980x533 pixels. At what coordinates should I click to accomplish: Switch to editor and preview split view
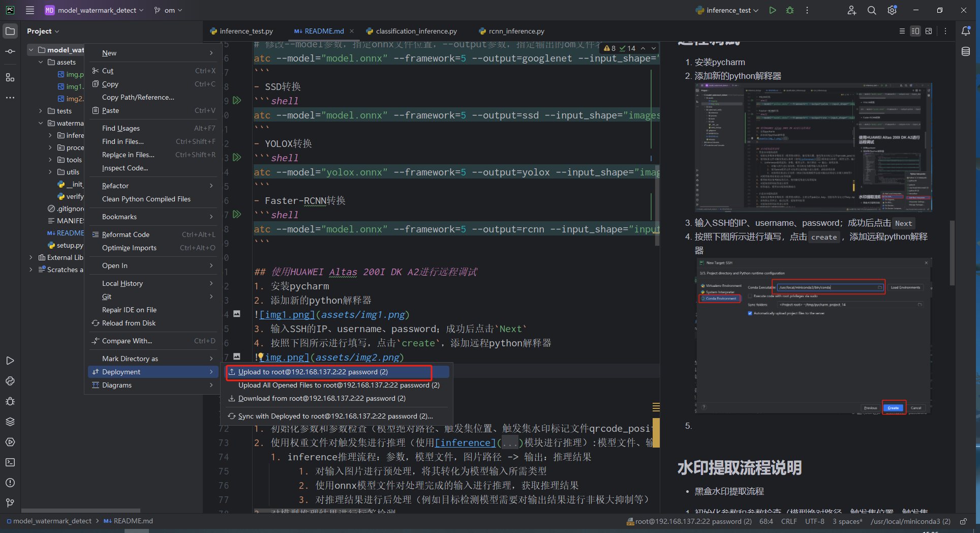click(x=915, y=31)
